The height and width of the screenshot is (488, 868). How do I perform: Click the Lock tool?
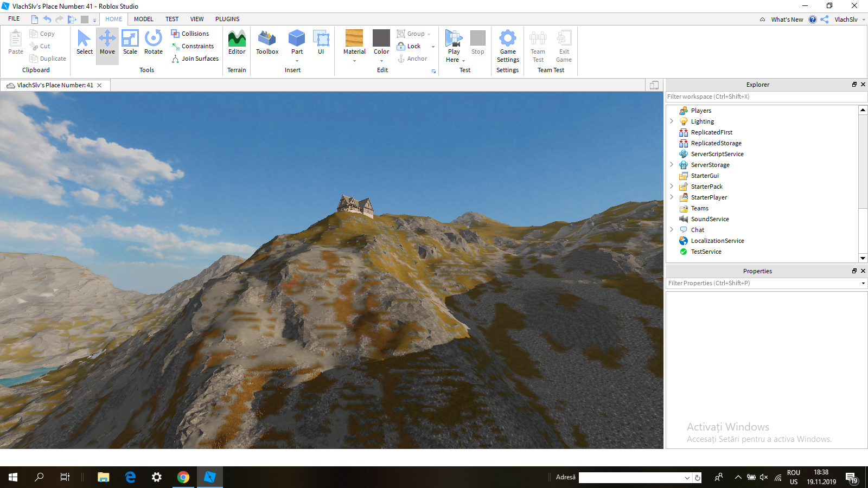[x=409, y=46]
